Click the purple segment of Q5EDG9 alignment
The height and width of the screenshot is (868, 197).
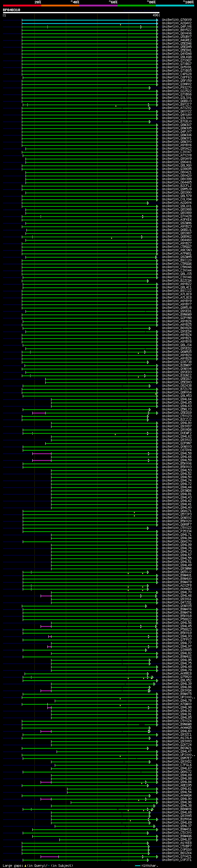pos(39,413)
